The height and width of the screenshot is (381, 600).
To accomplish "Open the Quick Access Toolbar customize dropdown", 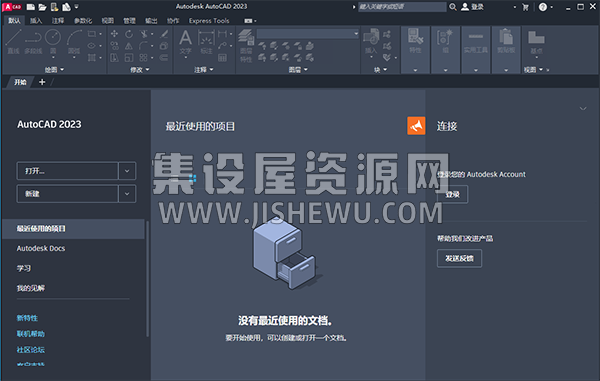I will (77, 7).
